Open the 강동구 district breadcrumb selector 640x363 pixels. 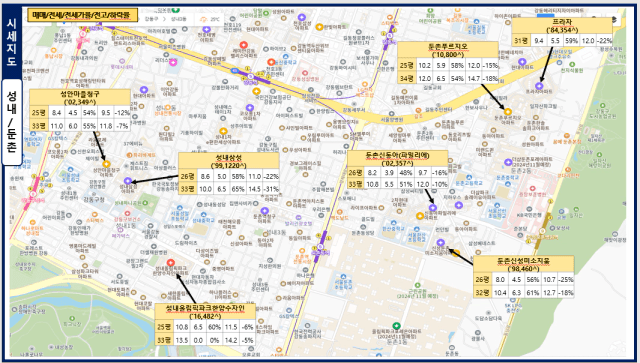coord(151,19)
